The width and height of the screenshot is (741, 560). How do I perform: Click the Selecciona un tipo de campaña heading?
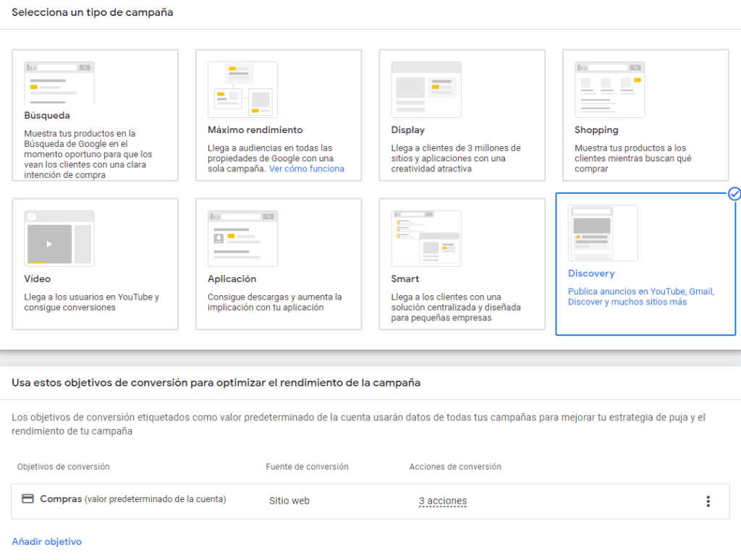tap(92, 12)
